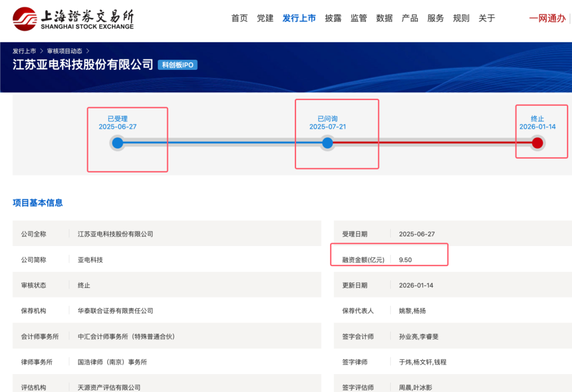Select the 已受理 blue timeline dot
Image resolution: width=572 pixels, height=392 pixels.
[x=118, y=143]
